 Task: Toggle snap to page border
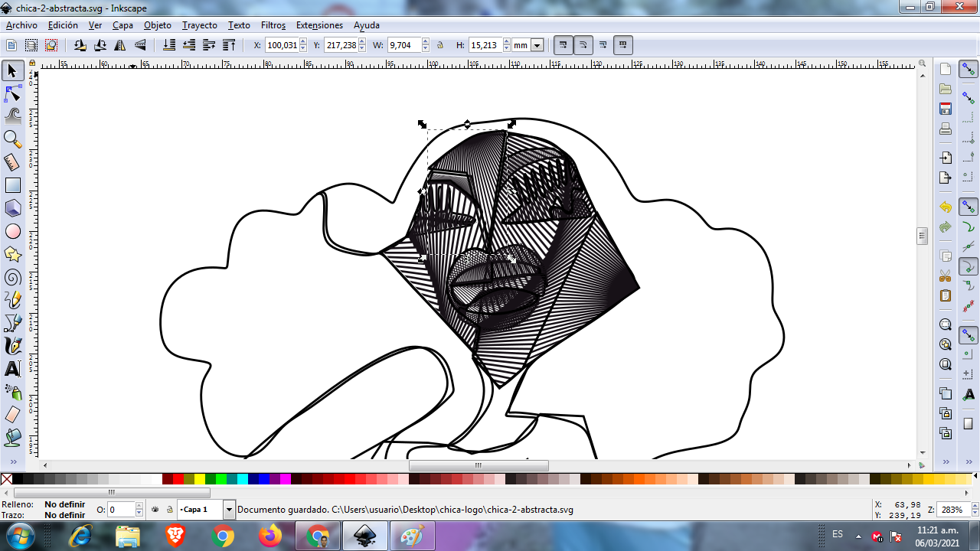pos(969,423)
